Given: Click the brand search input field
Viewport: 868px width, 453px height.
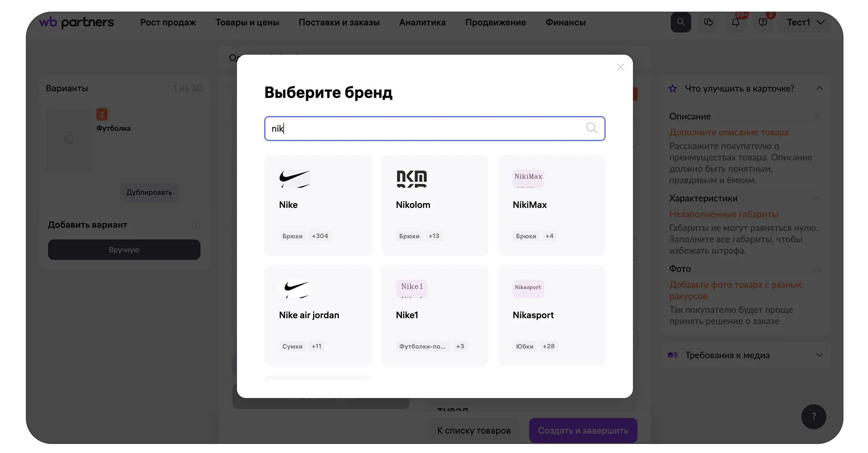Looking at the screenshot, I should tap(426, 129).
